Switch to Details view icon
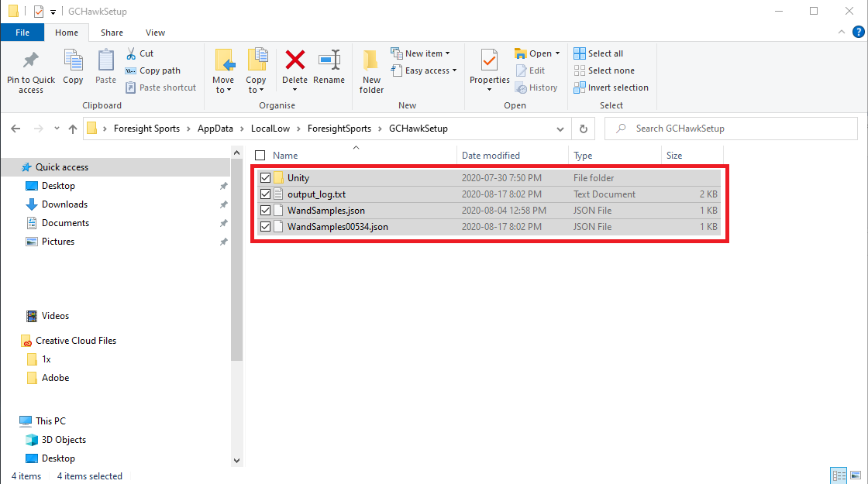 839,475
